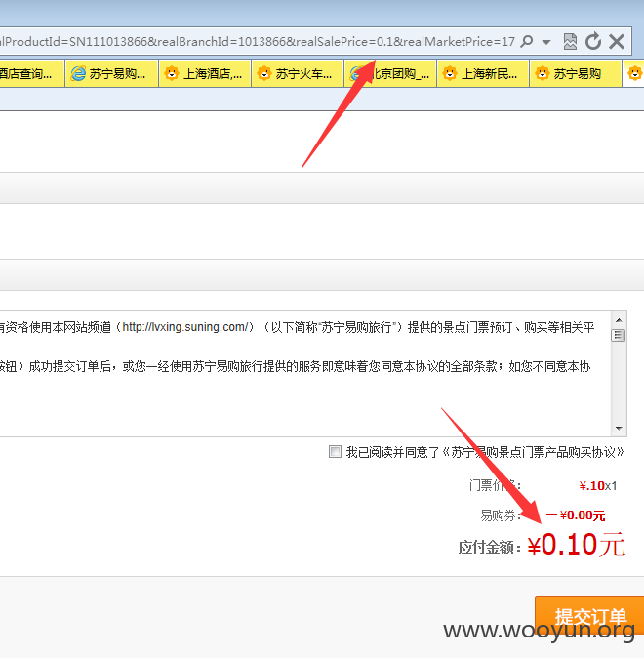644x658 pixels.
Task: Click lion icon on last 苏宁易购 tab
Action: (543, 73)
